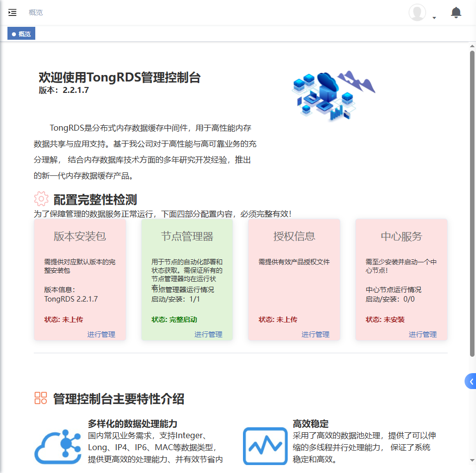Toggle the sidebar menu collapse icon
This screenshot has height=473, width=476.
(12, 12)
